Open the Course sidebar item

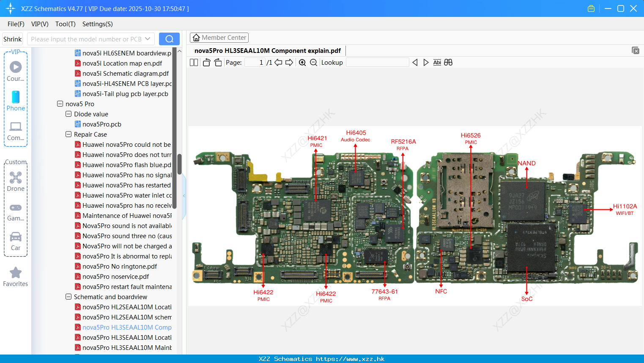click(x=16, y=71)
